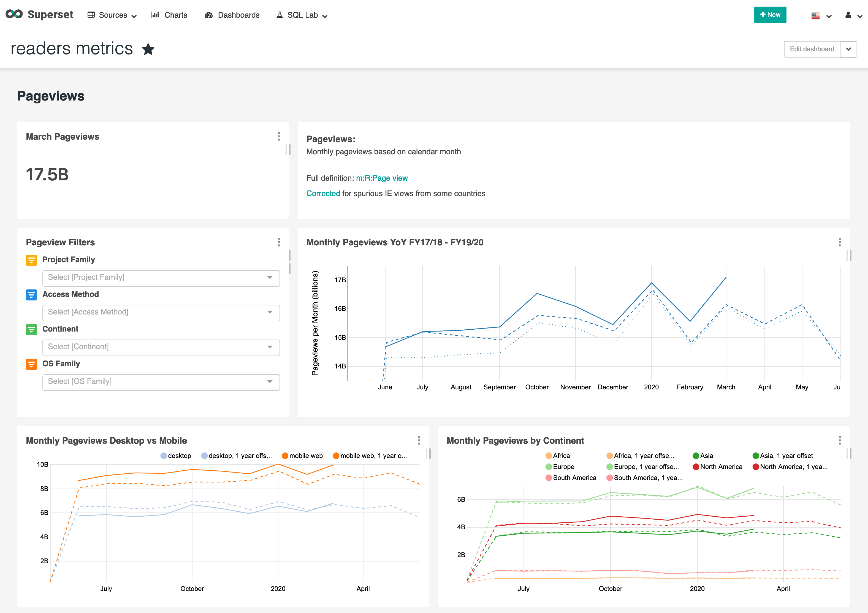
Task: Open the user account icon menu
Action: [848, 15]
